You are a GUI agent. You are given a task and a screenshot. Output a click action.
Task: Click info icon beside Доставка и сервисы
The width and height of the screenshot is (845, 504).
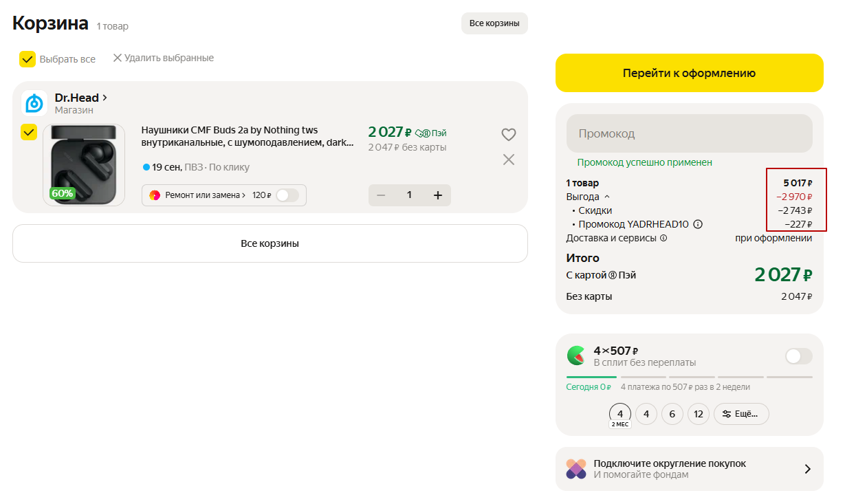pos(663,239)
